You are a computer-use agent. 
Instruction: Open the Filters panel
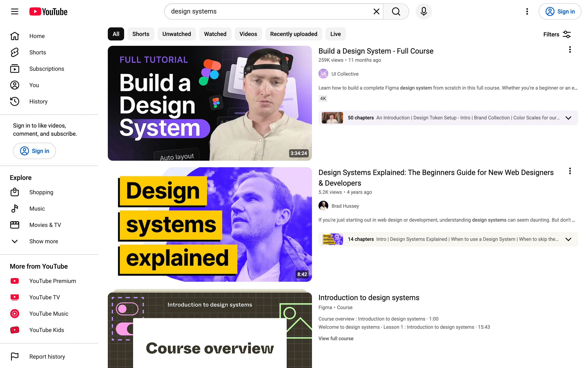(x=557, y=34)
